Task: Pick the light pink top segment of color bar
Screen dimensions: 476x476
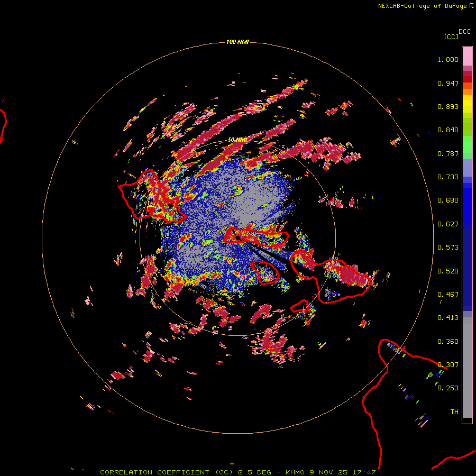Action: [467, 56]
